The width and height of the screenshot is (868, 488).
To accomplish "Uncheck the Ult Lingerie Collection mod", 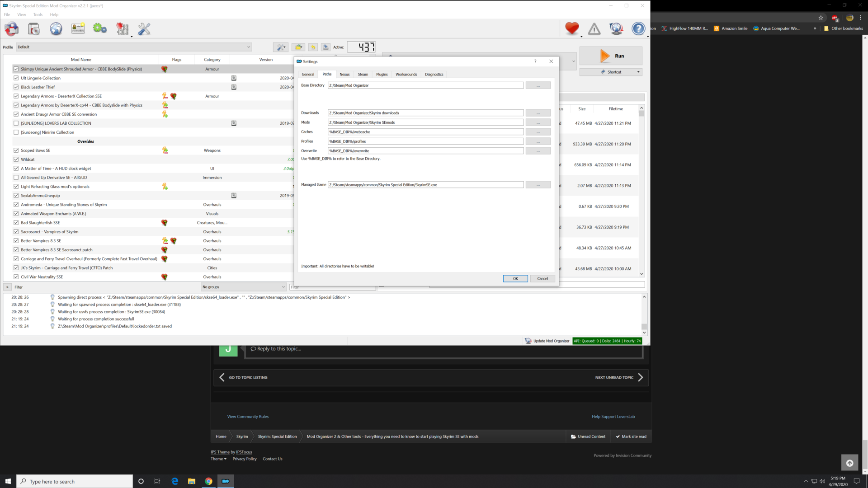I will pyautogui.click(x=16, y=78).
